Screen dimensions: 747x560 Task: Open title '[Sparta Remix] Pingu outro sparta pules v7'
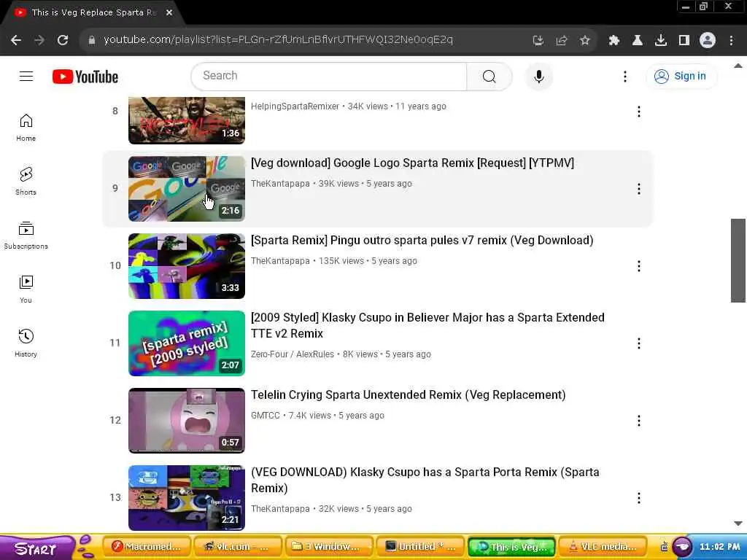(422, 240)
